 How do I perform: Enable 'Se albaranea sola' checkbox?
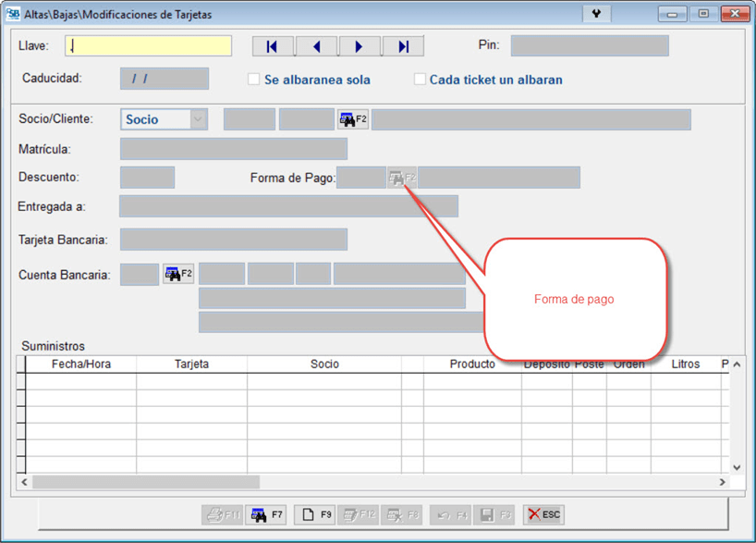(253, 80)
